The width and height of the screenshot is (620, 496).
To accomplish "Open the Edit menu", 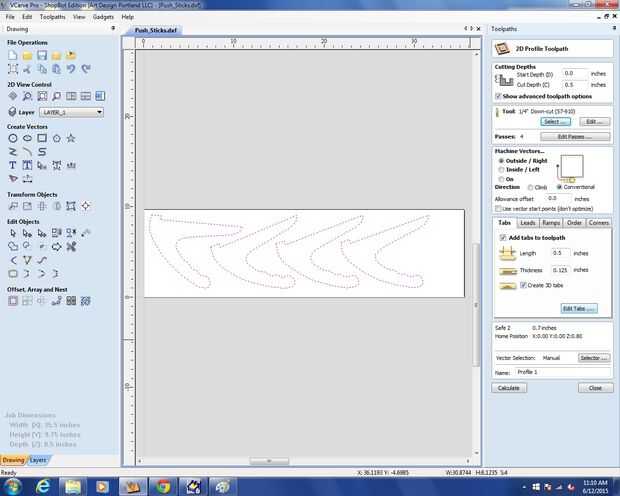I will pyautogui.click(x=27, y=17).
